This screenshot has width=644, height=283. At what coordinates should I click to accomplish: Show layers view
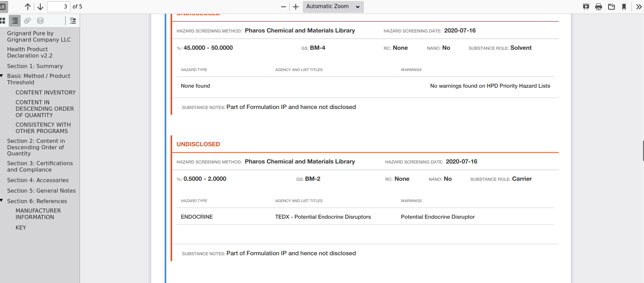40,21
